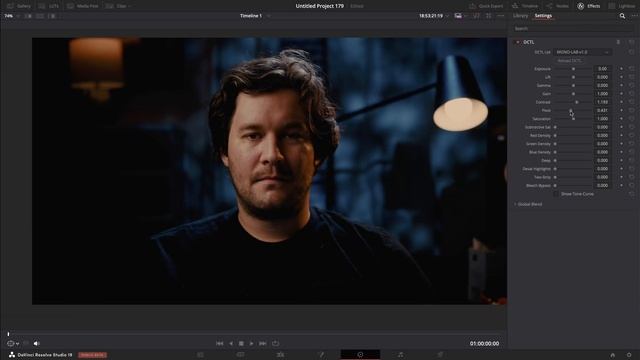Show the Timeline panel button
The image size is (640, 360).
525,6
